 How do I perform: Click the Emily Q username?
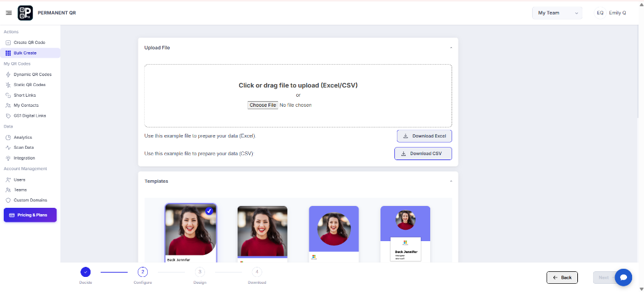pos(618,13)
